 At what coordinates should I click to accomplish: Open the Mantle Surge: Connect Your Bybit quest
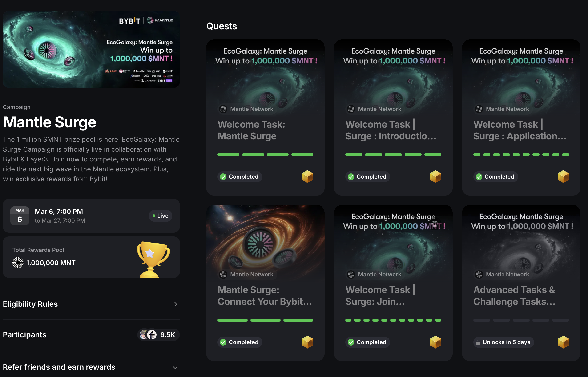(265, 296)
